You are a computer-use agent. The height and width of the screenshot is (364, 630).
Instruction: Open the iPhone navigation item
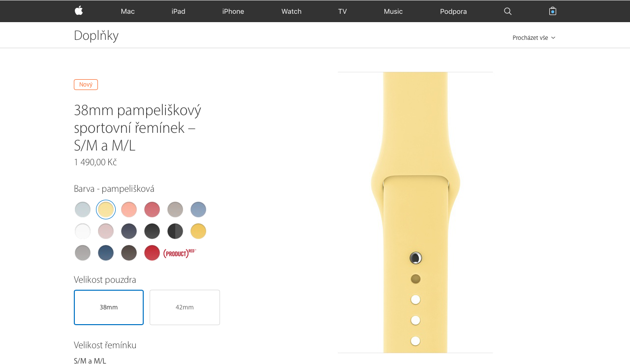tap(233, 11)
